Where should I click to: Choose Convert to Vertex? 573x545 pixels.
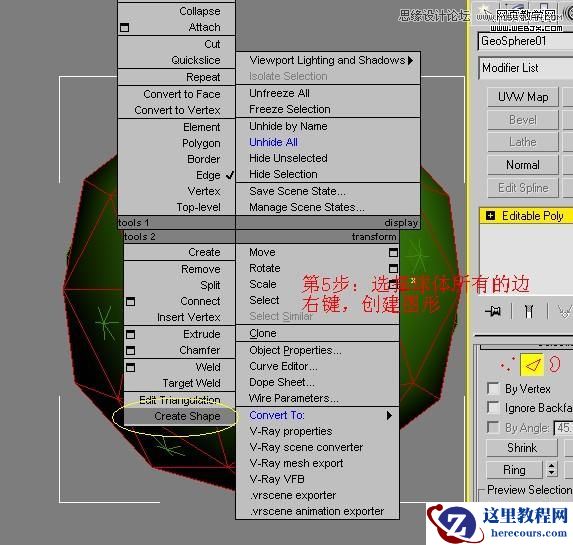[177, 110]
